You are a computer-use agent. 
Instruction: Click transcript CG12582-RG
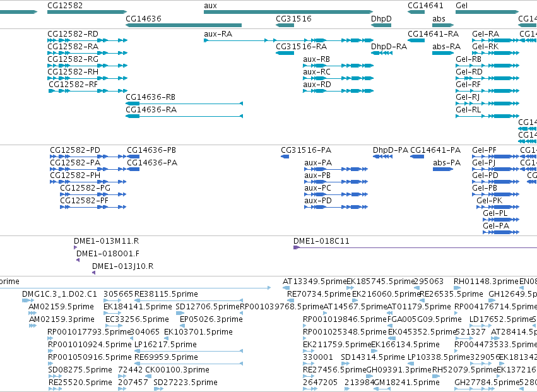87,66
